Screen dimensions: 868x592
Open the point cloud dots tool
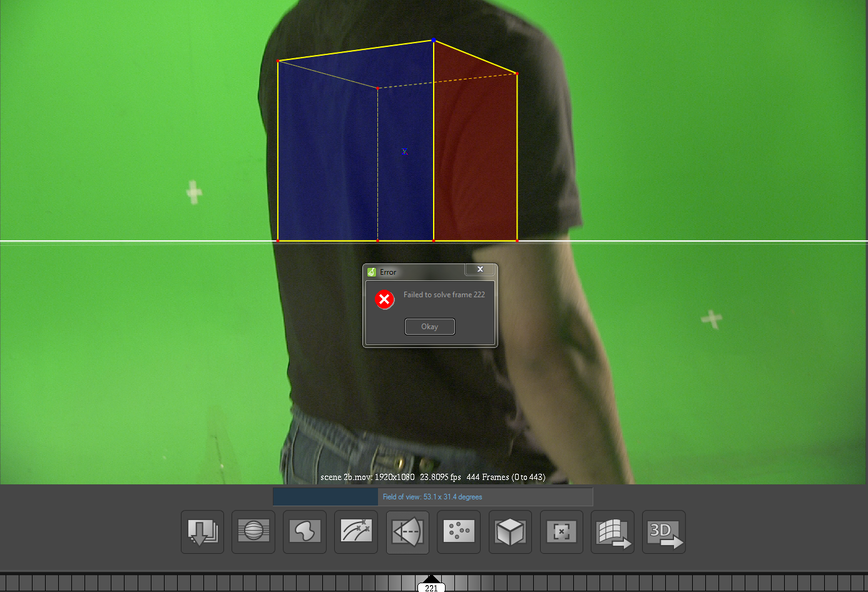pos(459,532)
